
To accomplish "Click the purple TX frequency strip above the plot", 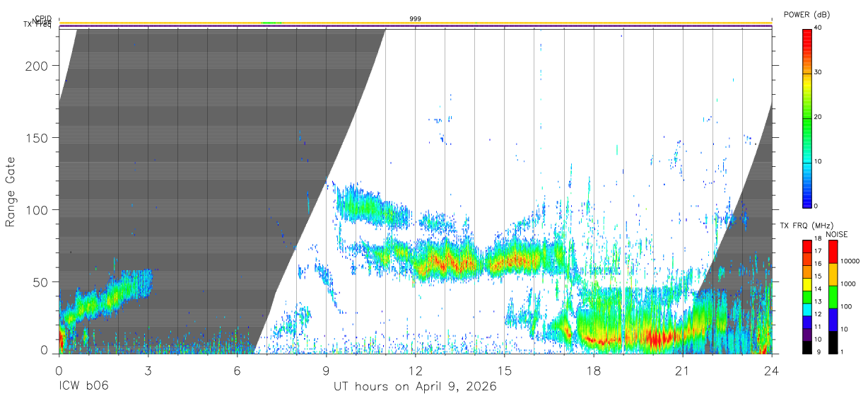I will point(415,26).
